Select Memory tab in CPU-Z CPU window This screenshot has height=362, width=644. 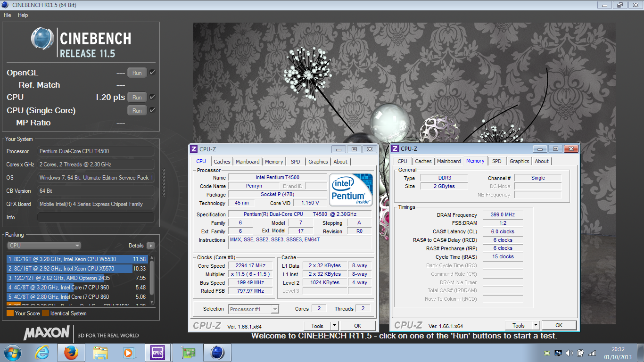[x=274, y=162]
